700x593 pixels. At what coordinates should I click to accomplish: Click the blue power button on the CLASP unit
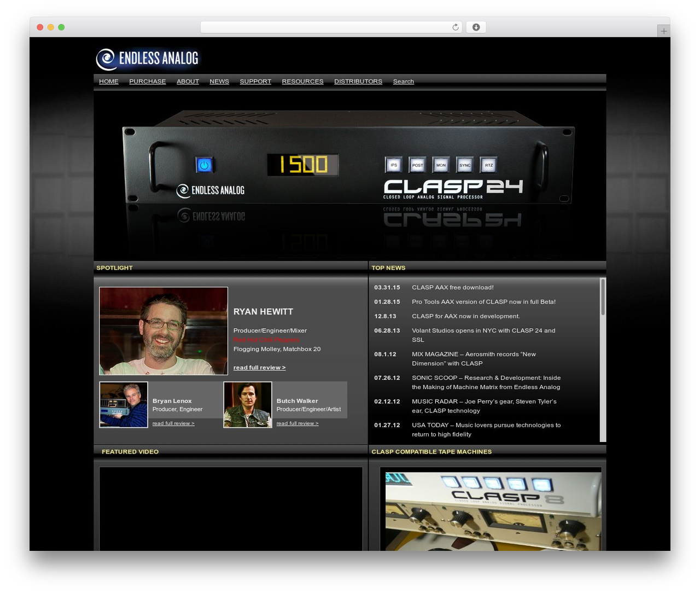[x=204, y=165]
